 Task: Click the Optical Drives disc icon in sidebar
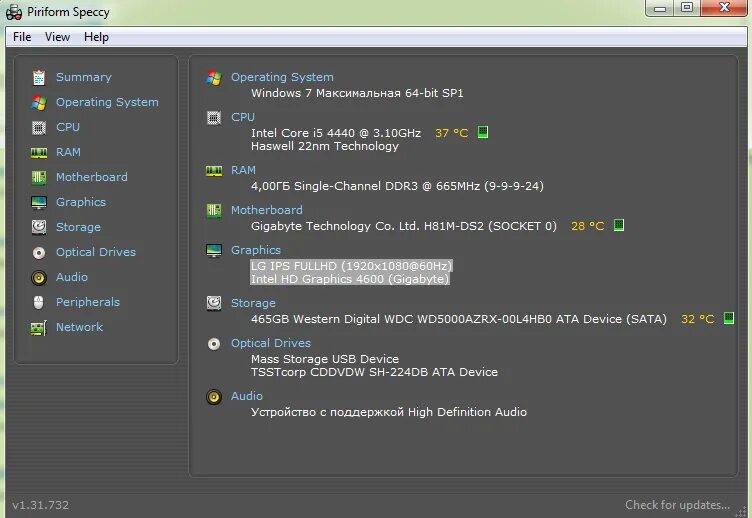pyautogui.click(x=39, y=252)
